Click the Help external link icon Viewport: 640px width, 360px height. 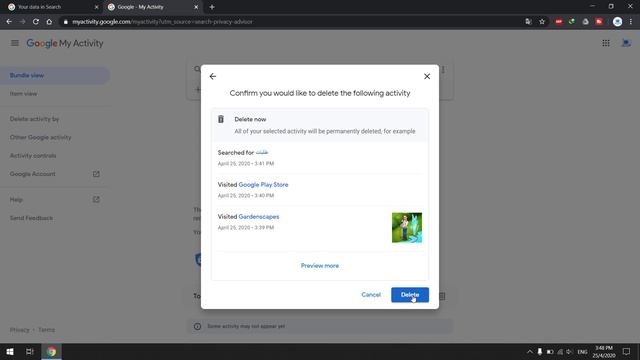(x=96, y=200)
